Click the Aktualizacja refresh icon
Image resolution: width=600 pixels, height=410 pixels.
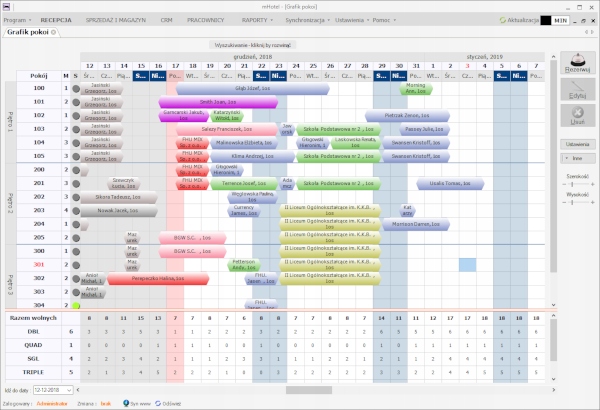click(x=503, y=20)
